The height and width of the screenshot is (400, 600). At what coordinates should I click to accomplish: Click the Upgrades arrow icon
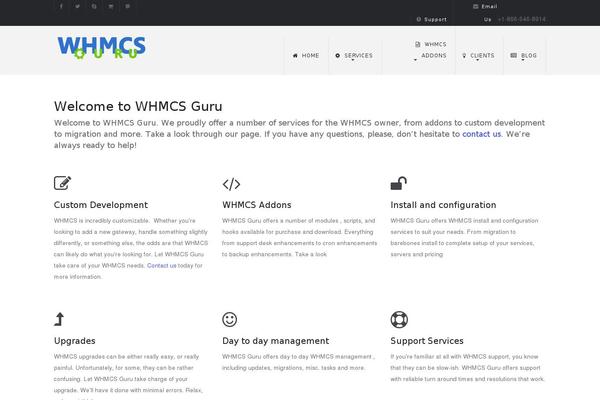[x=59, y=319]
